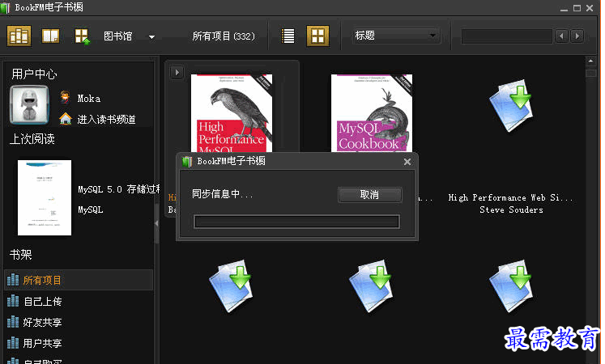The width and height of the screenshot is (605, 364).
Task: Select 所有项目 in the bookshelf list
Action: [x=42, y=280]
